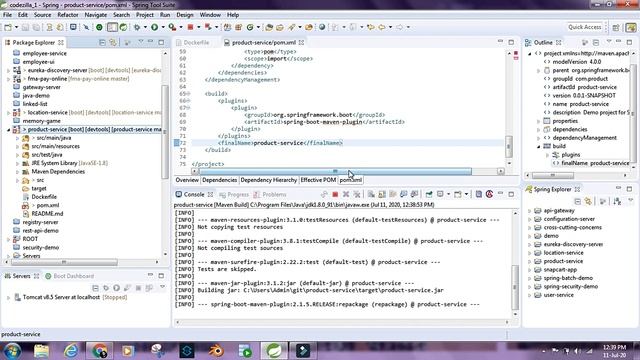640x360 pixels.
Task: Select Dockerfile in Package Explorer tree
Action: (x=44, y=197)
